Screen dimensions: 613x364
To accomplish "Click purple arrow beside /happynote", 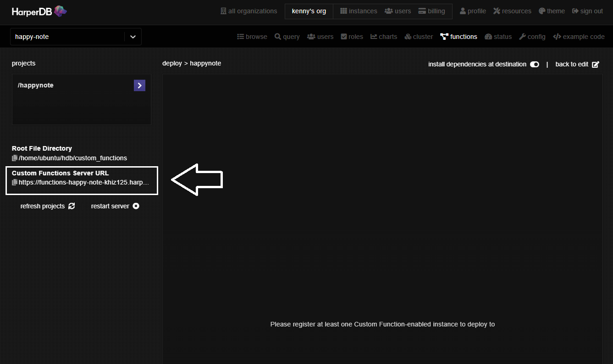I will click(x=139, y=85).
